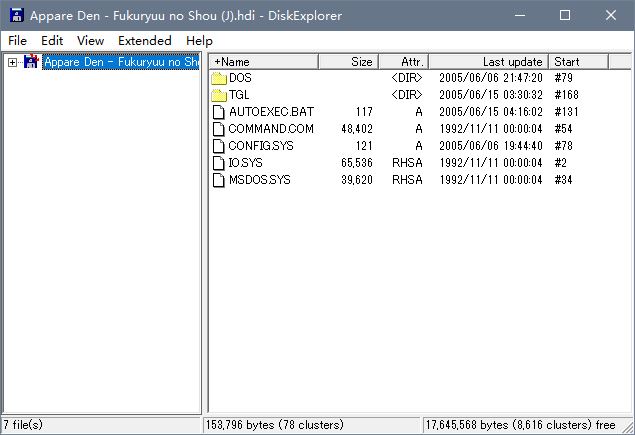Click size value 48,402

(x=357, y=129)
